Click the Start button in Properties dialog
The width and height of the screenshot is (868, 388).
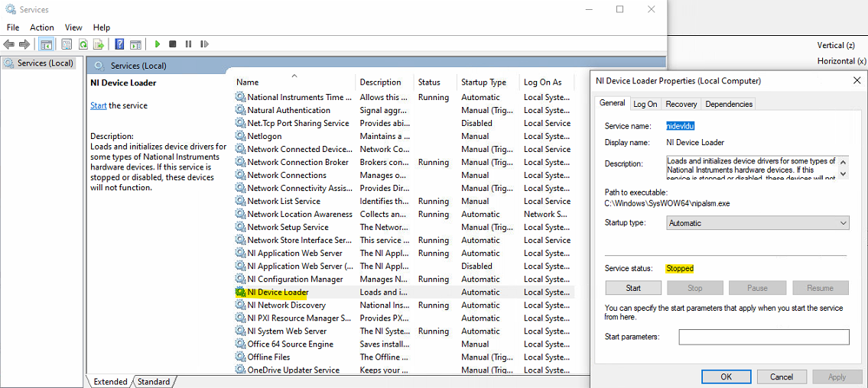(x=633, y=288)
